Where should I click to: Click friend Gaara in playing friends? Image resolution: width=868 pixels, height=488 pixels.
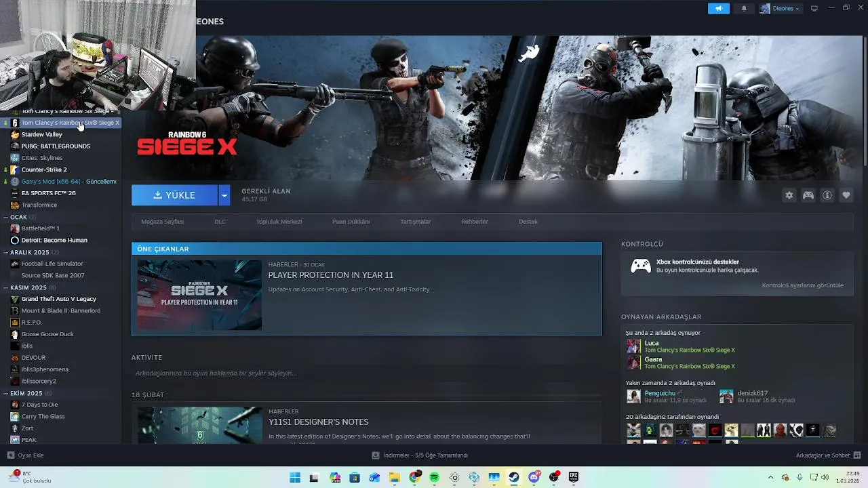(x=653, y=359)
